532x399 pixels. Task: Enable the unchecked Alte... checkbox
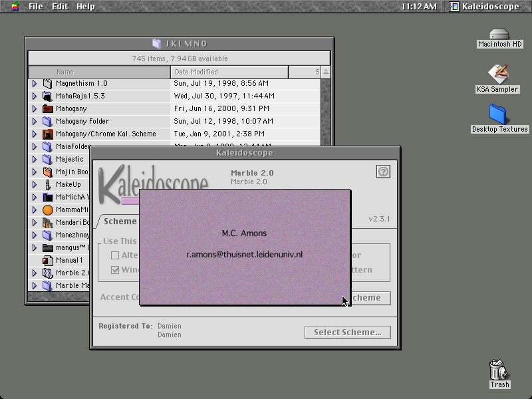click(x=115, y=255)
